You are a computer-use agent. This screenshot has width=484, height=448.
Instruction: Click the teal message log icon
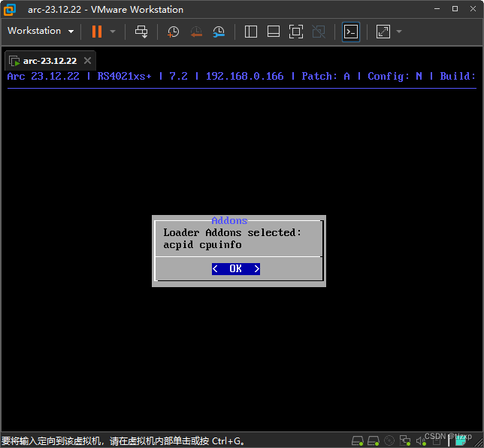click(x=461, y=441)
